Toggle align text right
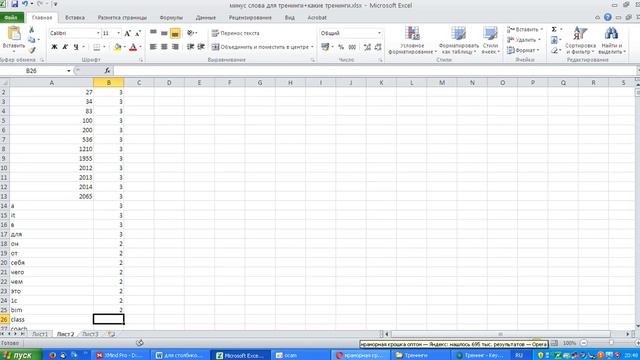This screenshot has height=360, width=640. click(175, 47)
